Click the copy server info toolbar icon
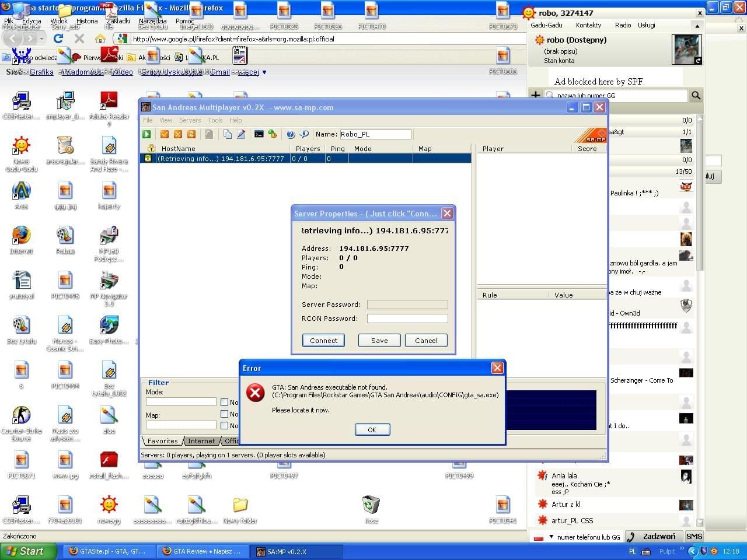 tap(227, 134)
